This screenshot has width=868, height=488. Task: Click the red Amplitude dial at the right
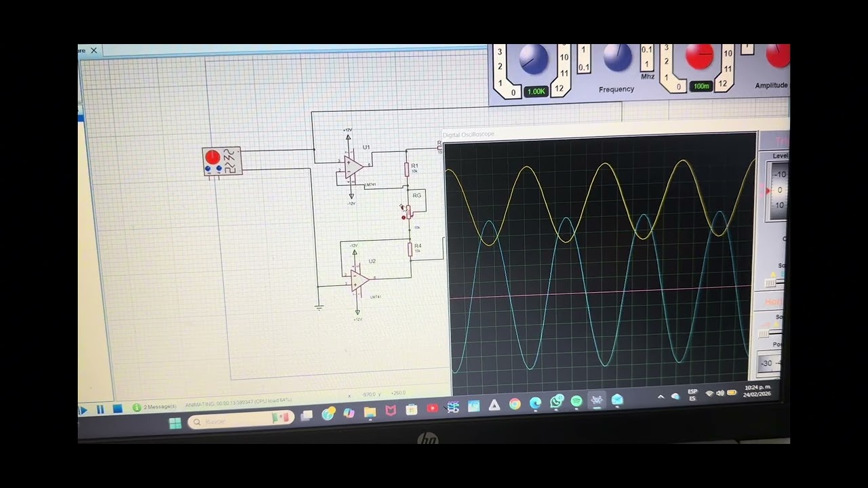778,56
